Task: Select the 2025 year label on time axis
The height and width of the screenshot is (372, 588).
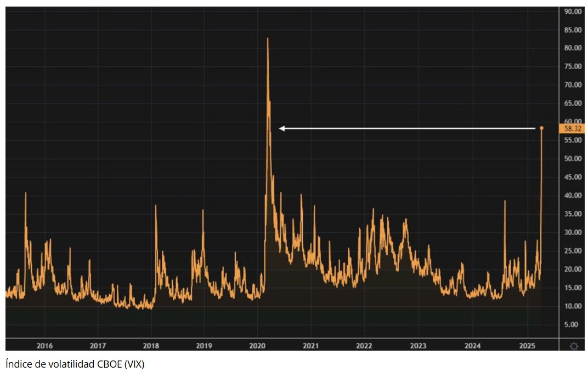Action: click(x=527, y=345)
